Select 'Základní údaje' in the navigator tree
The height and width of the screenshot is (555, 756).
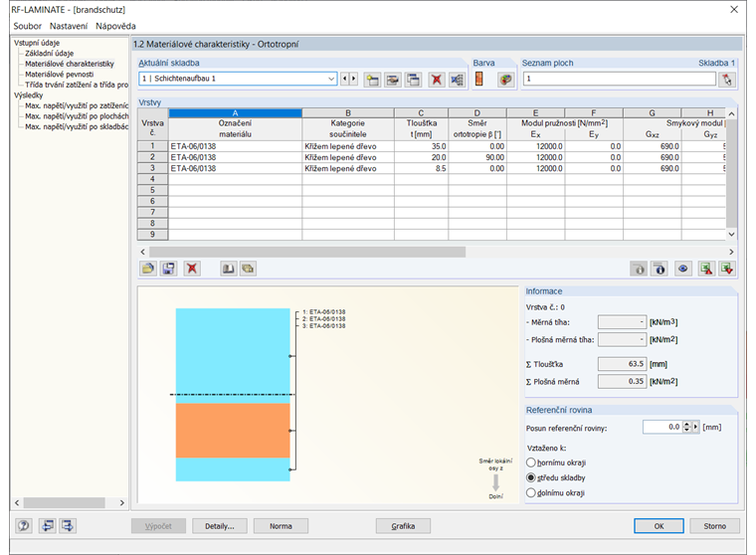pyautogui.click(x=49, y=53)
